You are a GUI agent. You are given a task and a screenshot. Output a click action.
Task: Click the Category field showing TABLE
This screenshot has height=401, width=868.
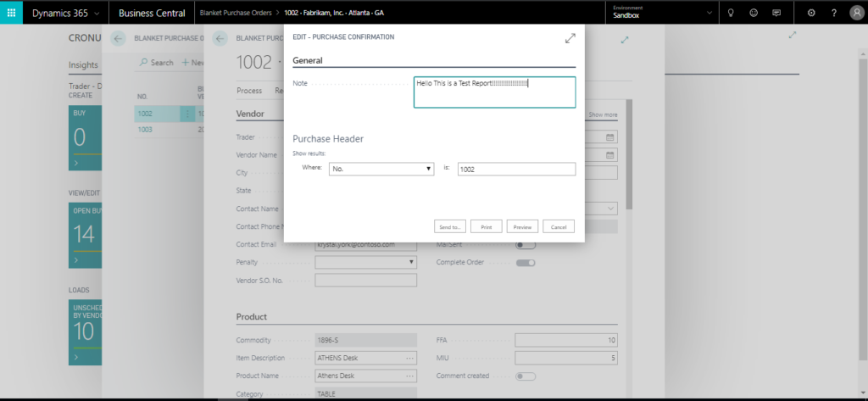(365, 394)
